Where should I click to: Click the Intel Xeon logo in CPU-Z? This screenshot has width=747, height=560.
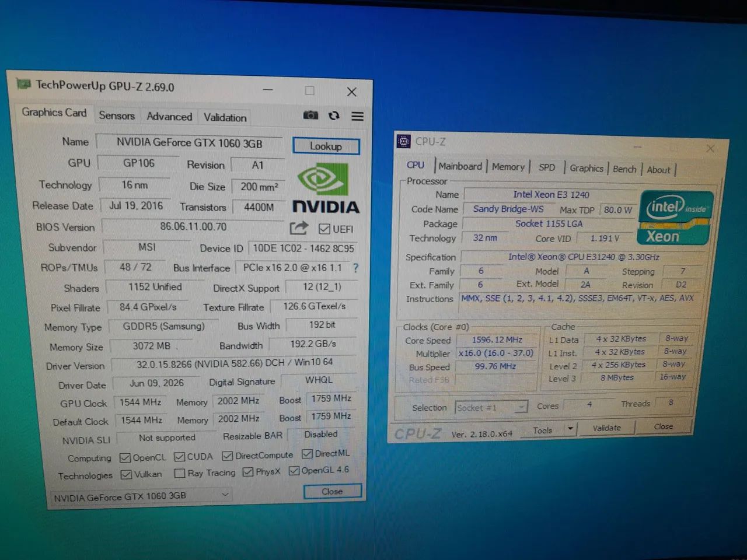click(x=676, y=218)
